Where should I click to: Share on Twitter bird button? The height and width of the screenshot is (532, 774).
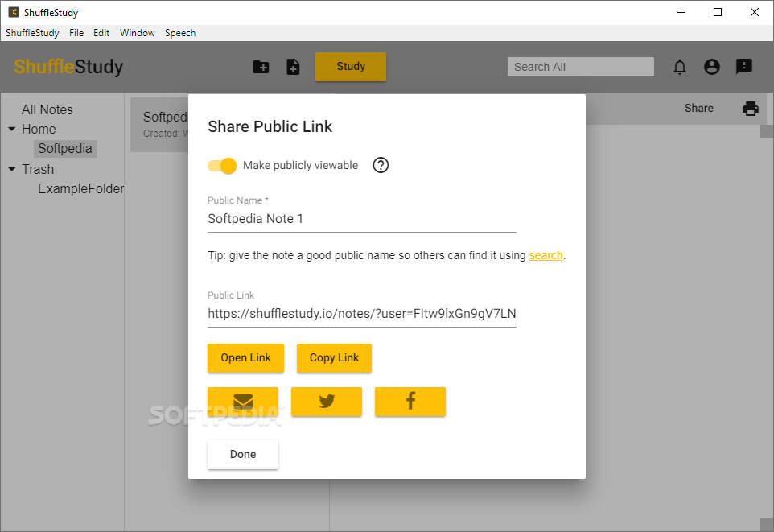tap(327, 402)
